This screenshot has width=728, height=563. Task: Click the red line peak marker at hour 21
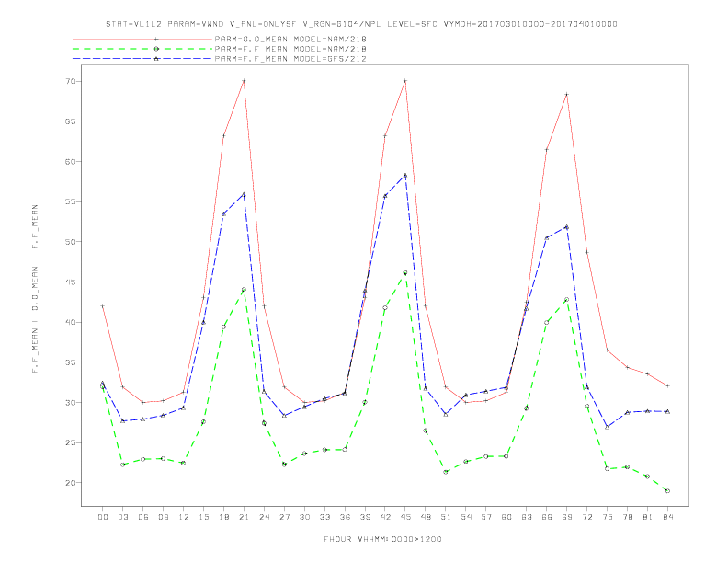click(244, 81)
